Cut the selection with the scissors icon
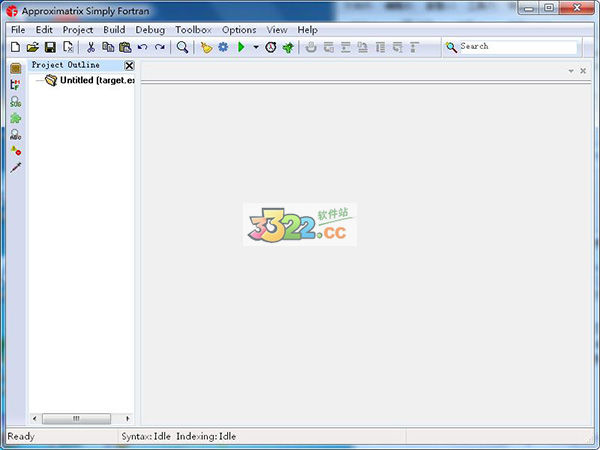 click(91, 47)
